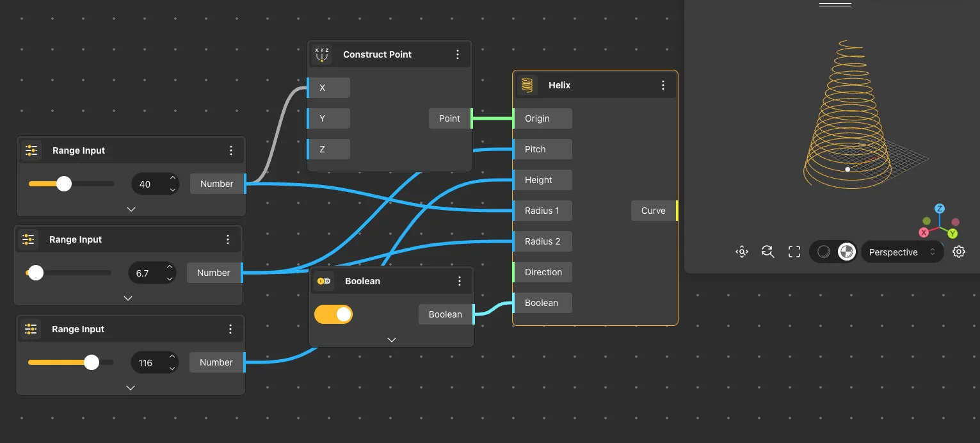Click the Helix node coil icon
The height and width of the screenshot is (443, 980).
click(527, 85)
